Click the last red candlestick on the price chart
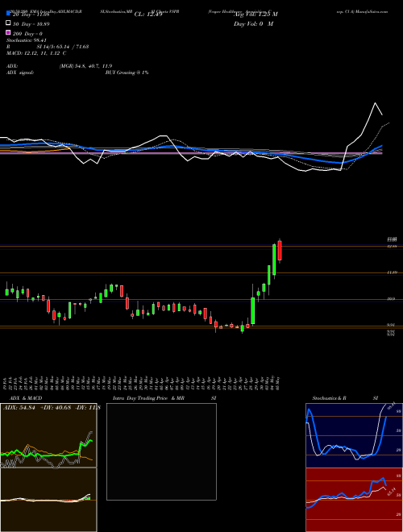The width and height of the screenshot is (403, 532). coord(280,251)
